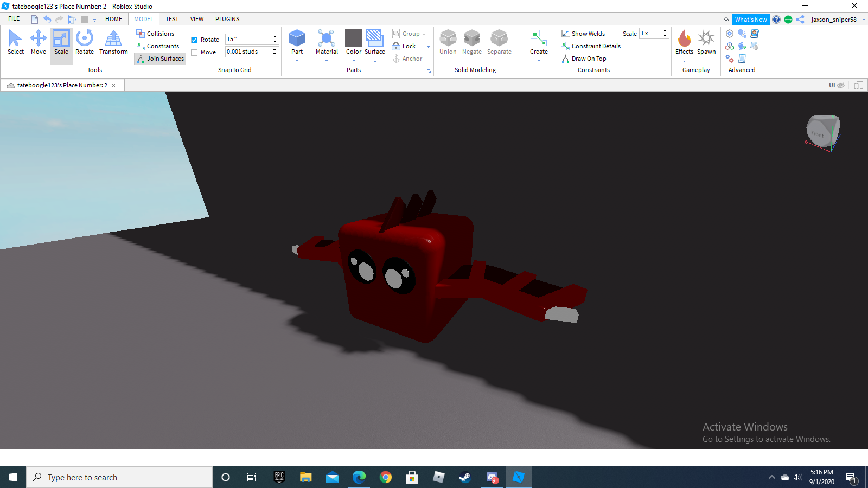Enable the Move snap checkbox
The height and width of the screenshot is (488, 868).
(194, 53)
